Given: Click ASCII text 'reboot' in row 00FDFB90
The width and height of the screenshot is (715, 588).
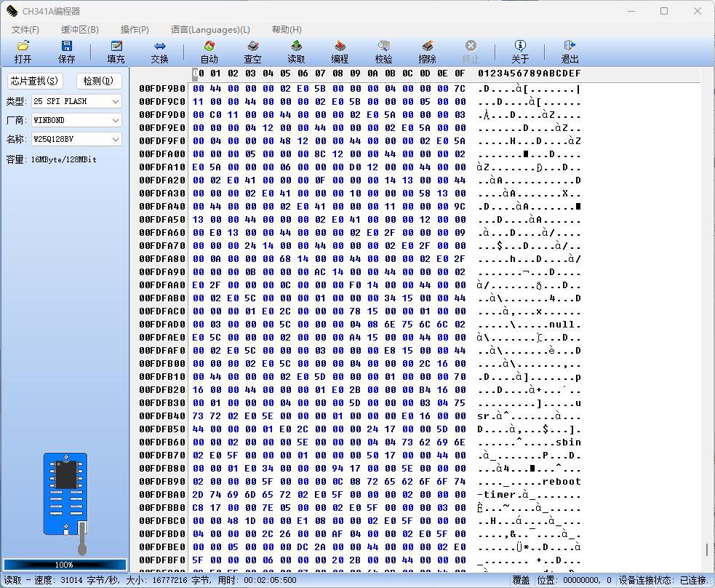Looking at the screenshot, I should click(x=562, y=482).
